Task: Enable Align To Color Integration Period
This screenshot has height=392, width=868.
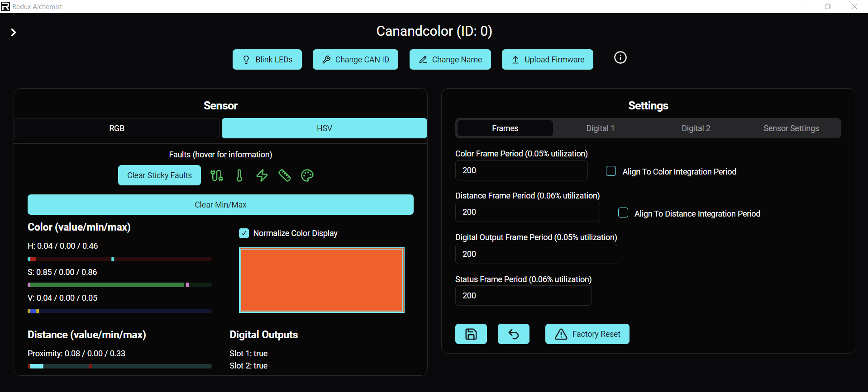Action: click(611, 171)
